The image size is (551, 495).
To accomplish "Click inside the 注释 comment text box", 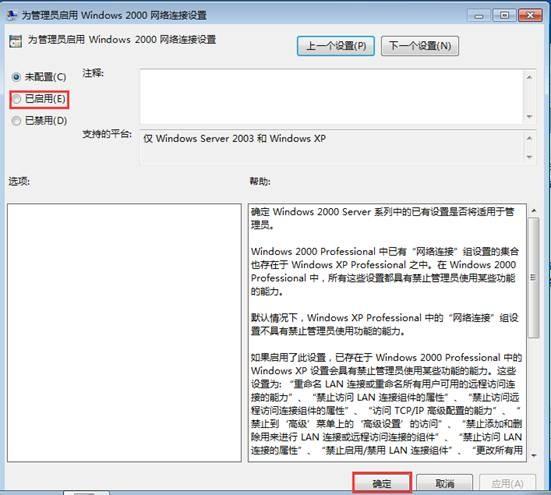I will pyautogui.click(x=331, y=97).
